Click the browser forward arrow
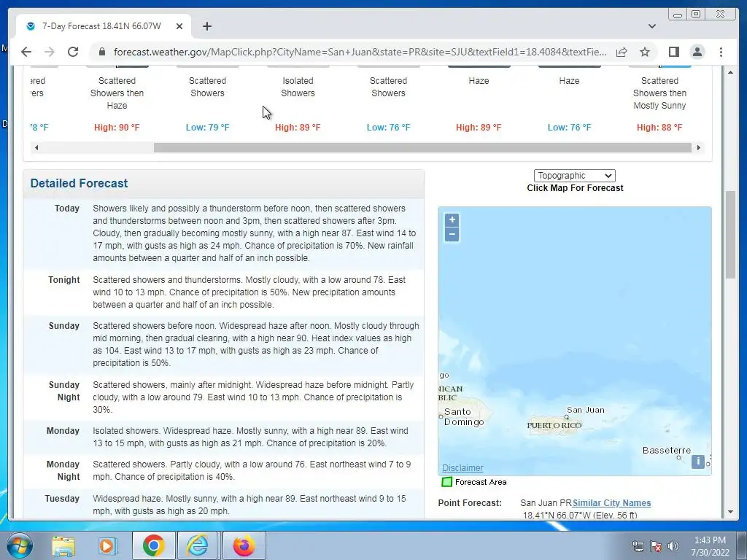 pos(50,52)
